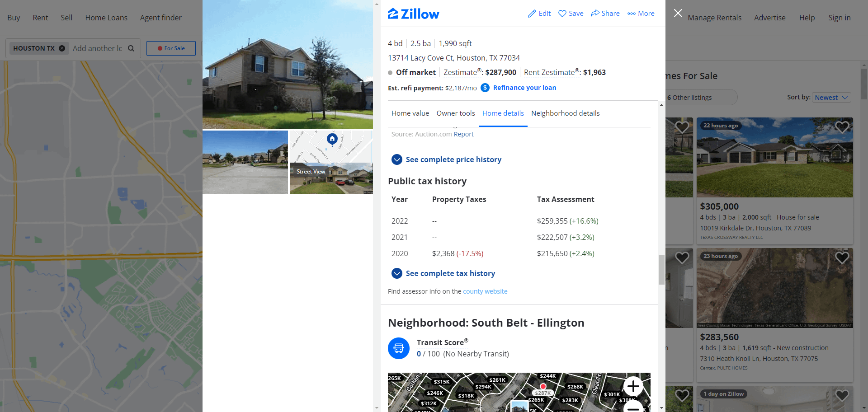Click the Edit pencil icon
Screen dimensions: 868x412
(x=532, y=14)
